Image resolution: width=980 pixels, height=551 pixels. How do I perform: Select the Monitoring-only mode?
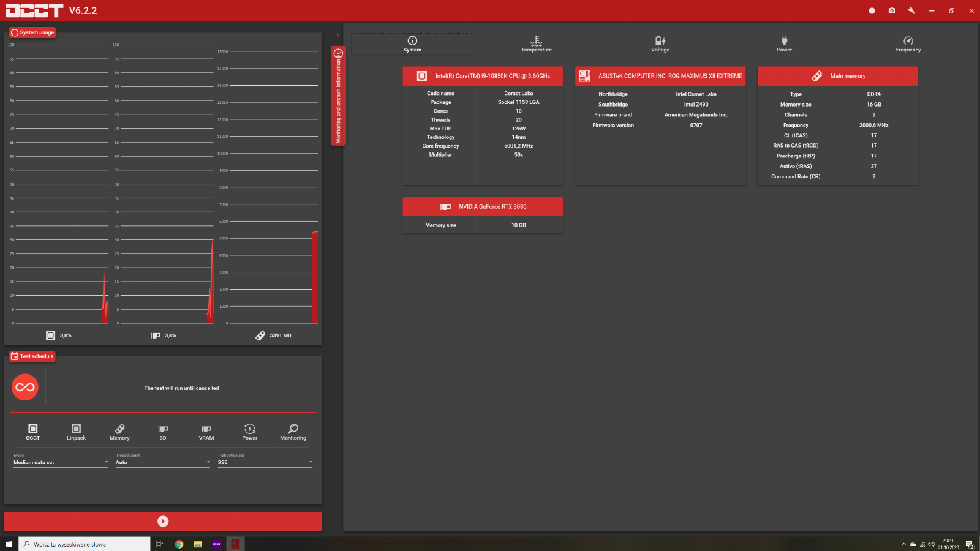pyautogui.click(x=293, y=432)
